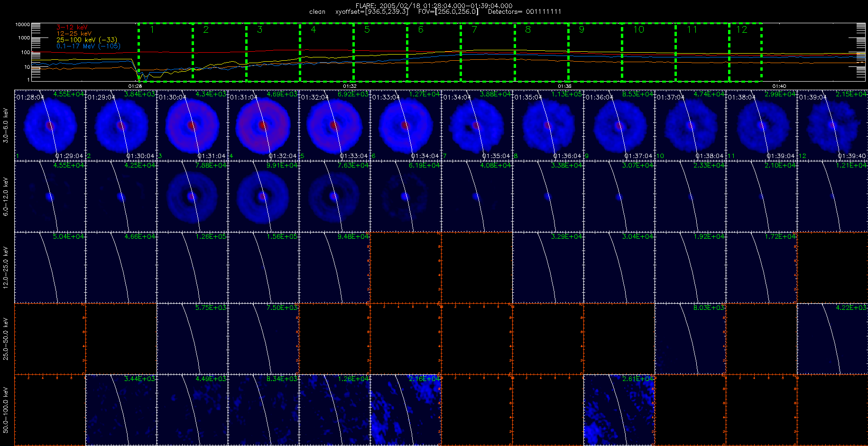Select interval 1 marker in light curve
The height and width of the screenshot is (446, 868).
pyautogui.click(x=152, y=29)
